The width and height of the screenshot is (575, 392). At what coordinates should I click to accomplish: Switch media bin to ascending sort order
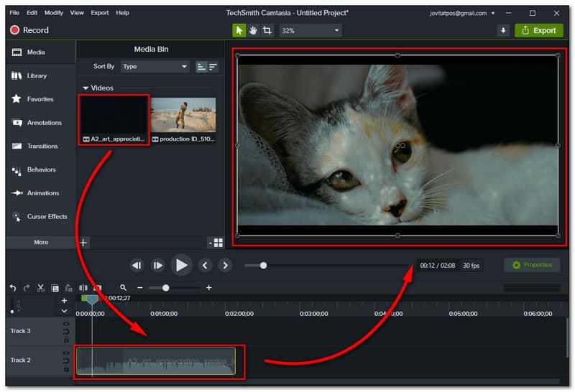point(201,67)
